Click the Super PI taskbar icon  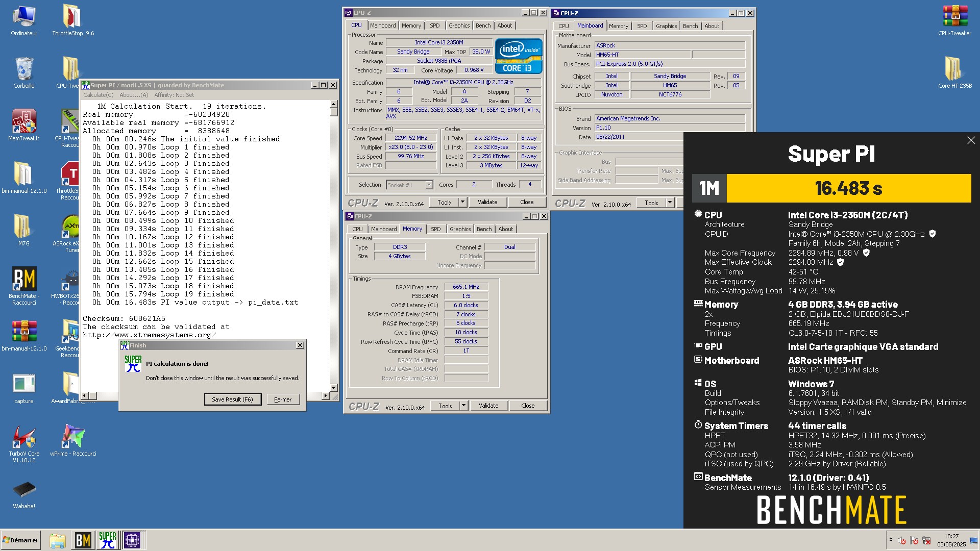[x=107, y=540]
